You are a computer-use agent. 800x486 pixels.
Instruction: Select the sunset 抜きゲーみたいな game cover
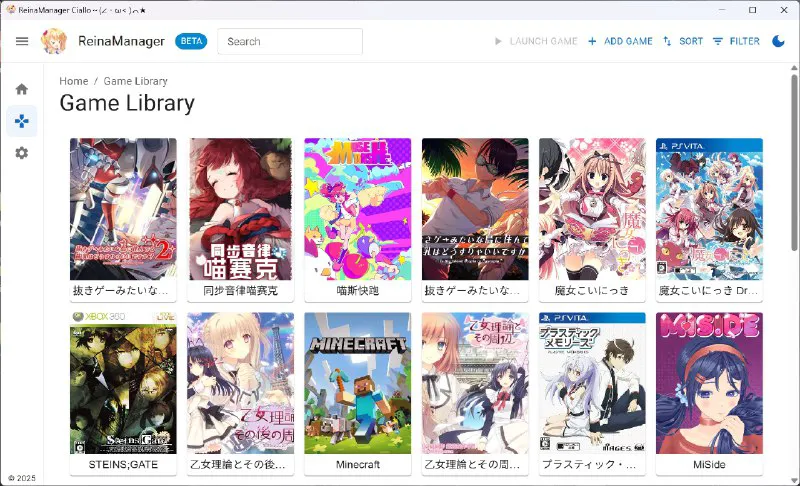(x=475, y=209)
